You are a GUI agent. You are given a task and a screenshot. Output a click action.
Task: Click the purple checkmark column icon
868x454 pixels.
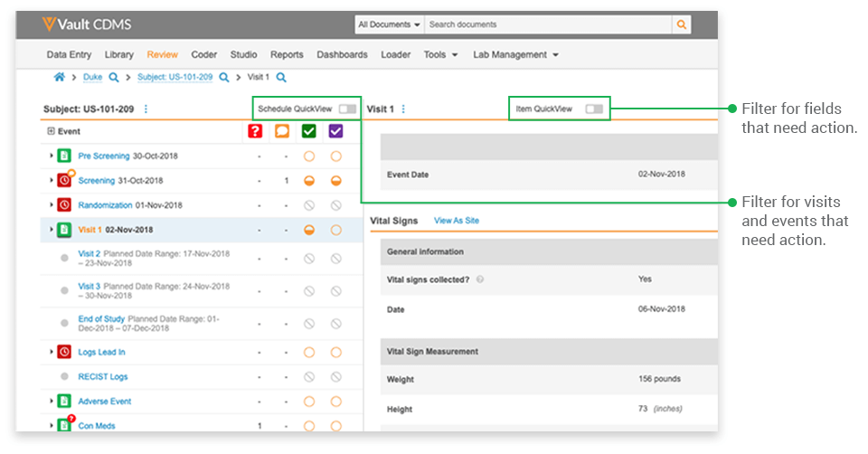click(335, 131)
